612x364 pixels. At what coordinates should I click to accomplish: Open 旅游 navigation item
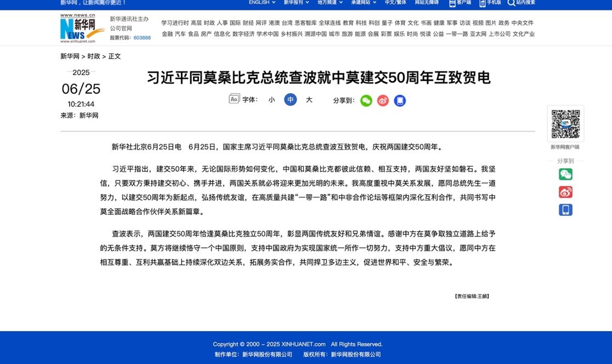[347, 34]
